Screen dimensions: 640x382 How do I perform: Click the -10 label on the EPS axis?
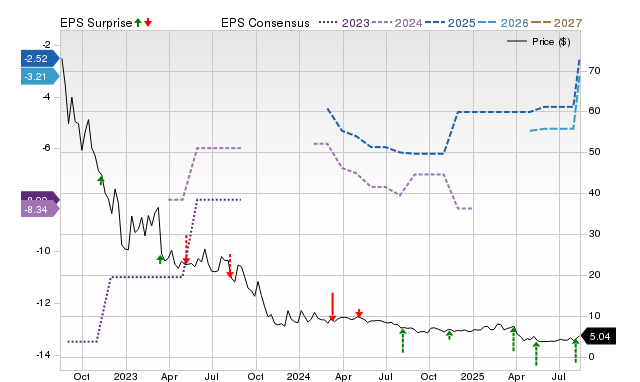(43, 251)
